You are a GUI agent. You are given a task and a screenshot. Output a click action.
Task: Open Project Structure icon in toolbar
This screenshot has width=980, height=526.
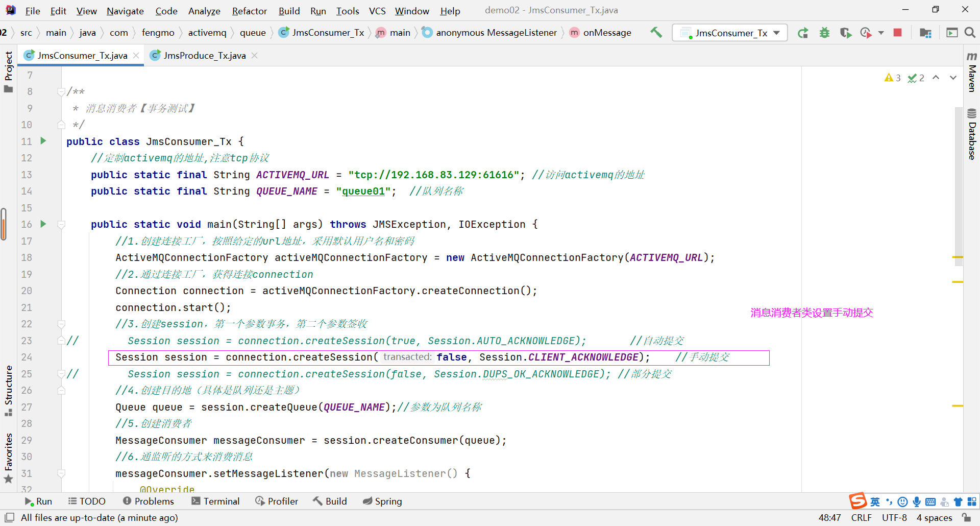tap(925, 33)
